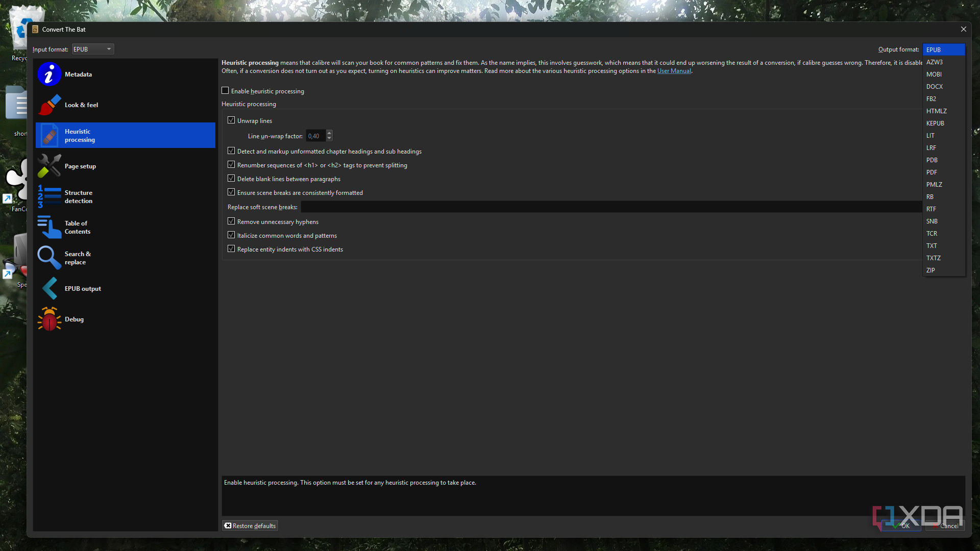Select the Recycle Bin desktop icon
980x551 pixels.
(x=20, y=33)
